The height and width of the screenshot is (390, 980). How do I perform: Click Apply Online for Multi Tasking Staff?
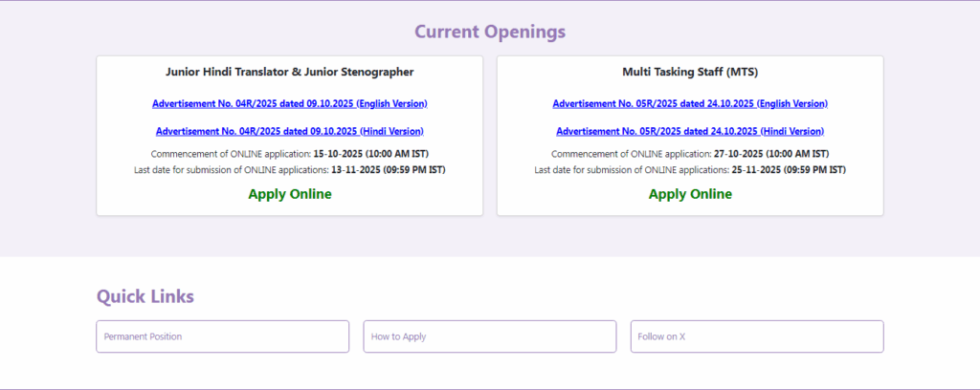tap(690, 194)
